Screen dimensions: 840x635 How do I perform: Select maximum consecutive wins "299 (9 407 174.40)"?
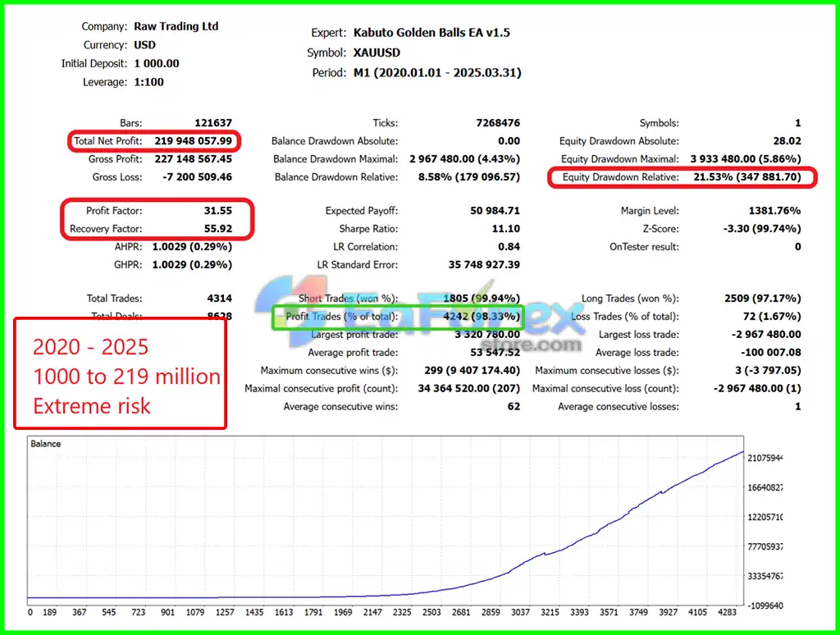[472, 370]
